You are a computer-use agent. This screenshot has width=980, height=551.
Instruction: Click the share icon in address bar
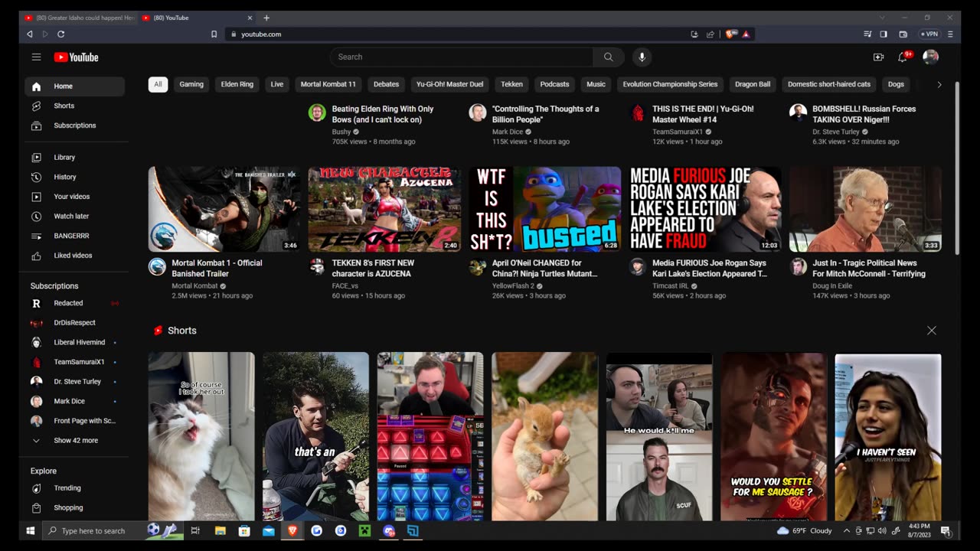coord(710,34)
